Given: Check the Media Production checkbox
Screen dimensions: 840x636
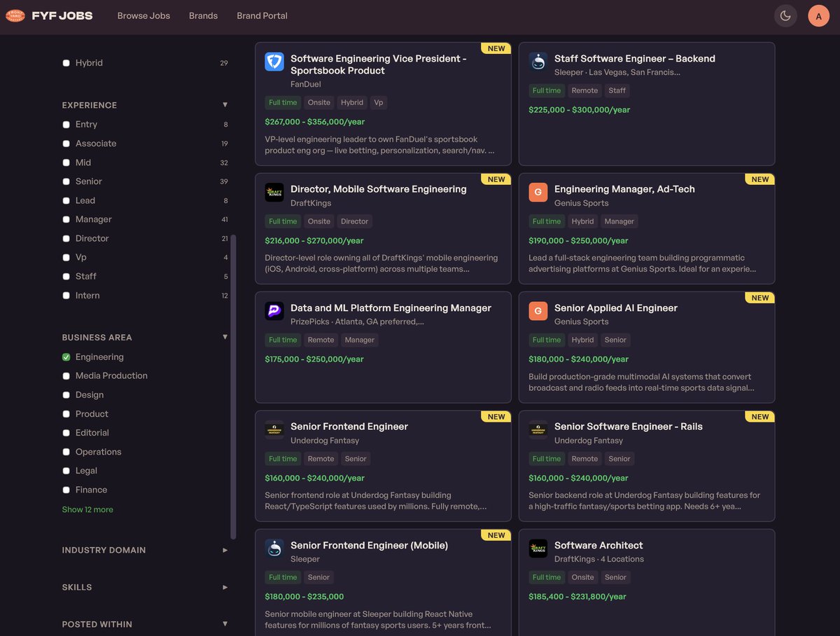Looking at the screenshot, I should (x=66, y=376).
